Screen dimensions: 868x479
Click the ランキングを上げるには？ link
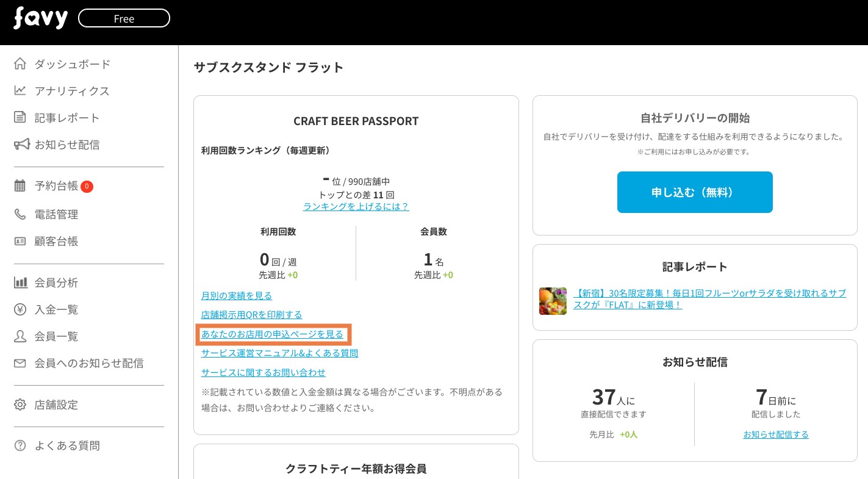pyautogui.click(x=356, y=207)
